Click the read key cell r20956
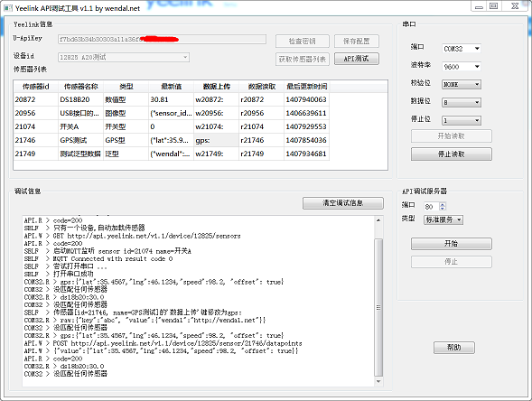 [x=261, y=113]
